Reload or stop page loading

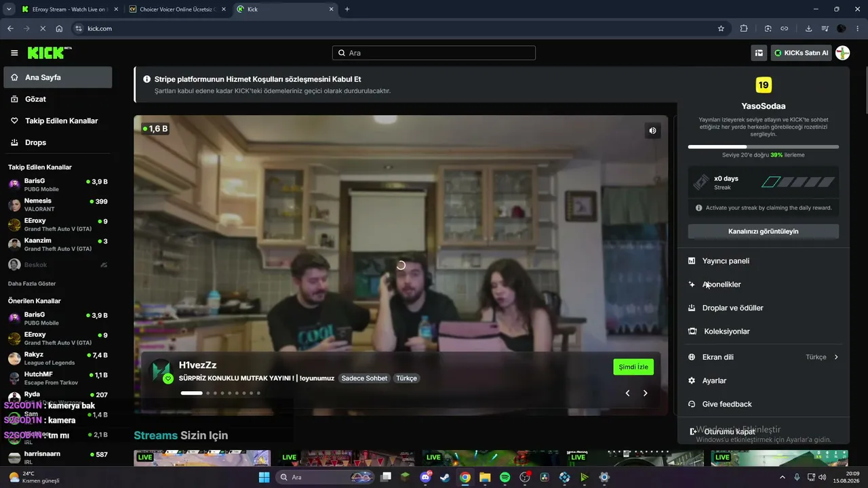[42, 28]
